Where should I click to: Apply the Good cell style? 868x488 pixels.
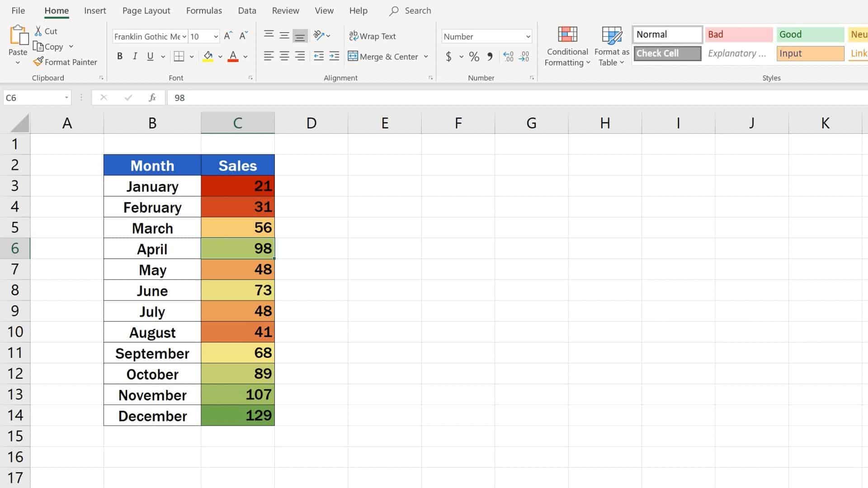tap(810, 34)
